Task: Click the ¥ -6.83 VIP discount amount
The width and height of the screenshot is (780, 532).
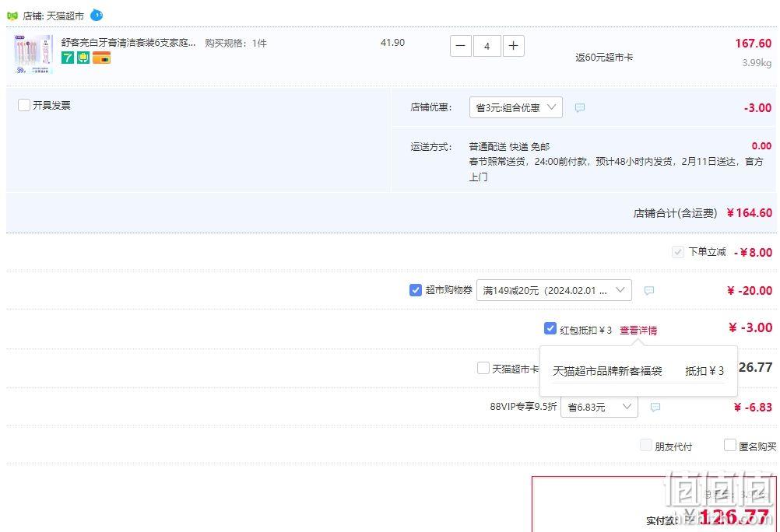Action: 753,408
